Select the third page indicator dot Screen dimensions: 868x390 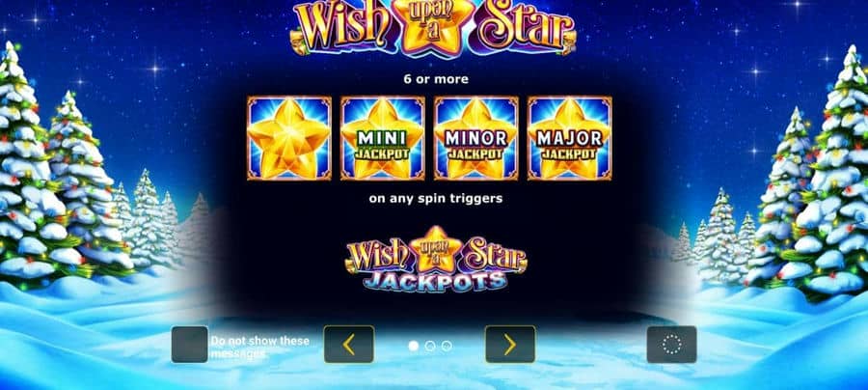pos(447,346)
